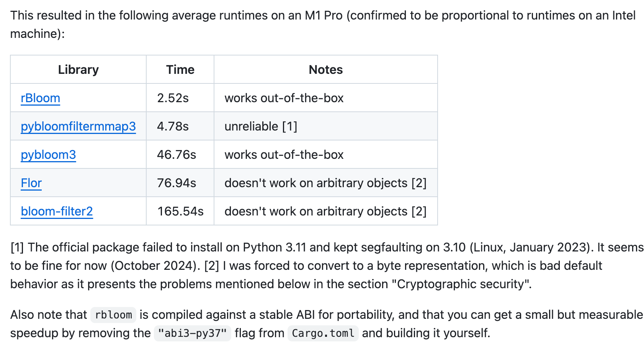
Task: Follow the pybloomfiltermmap3 link
Action: (x=78, y=126)
